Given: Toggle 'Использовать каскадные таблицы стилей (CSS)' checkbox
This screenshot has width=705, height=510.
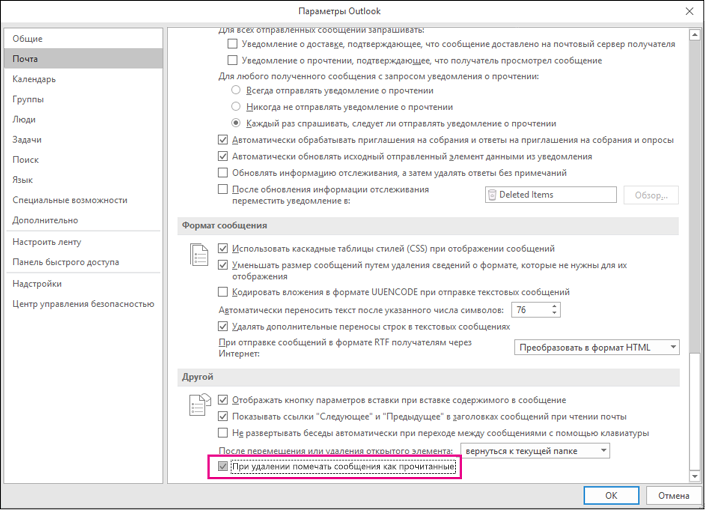Looking at the screenshot, I should (223, 248).
